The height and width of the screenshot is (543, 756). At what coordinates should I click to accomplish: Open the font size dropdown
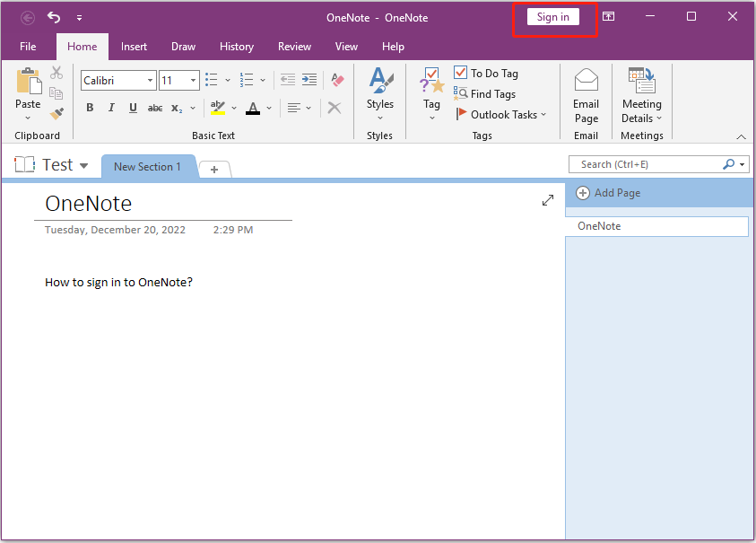click(x=193, y=80)
